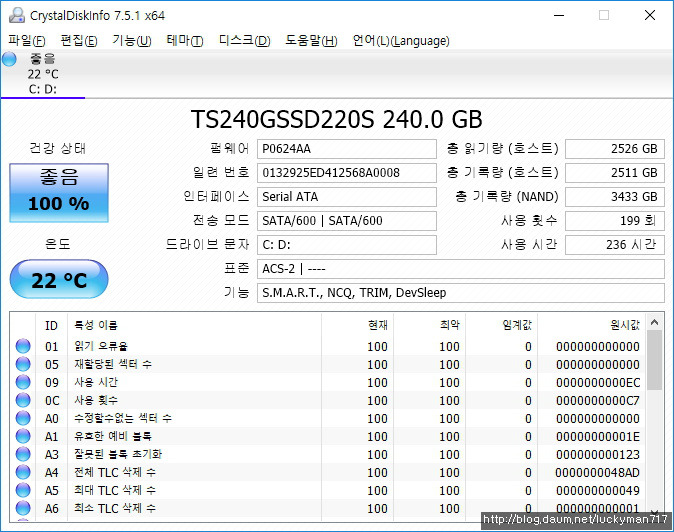This screenshot has width=674, height=532.
Task: Click the scroll up arrow of attribute list
Action: coord(655,322)
